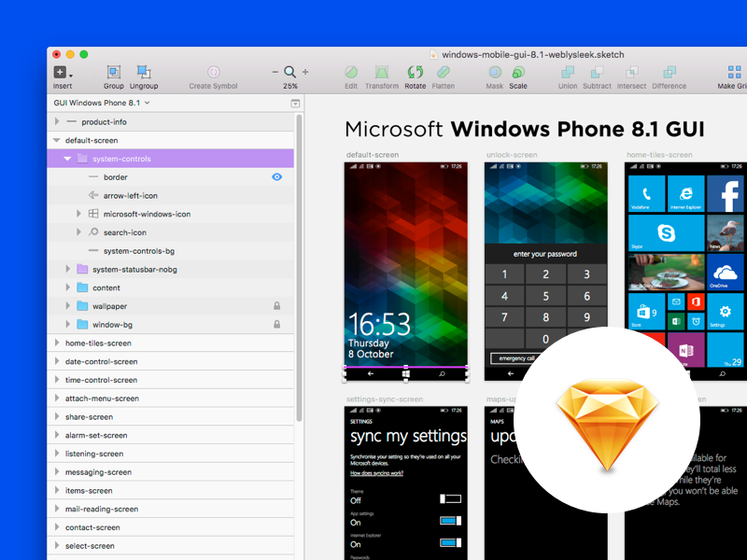Select the border layer row
Image resolution: width=747 pixels, height=560 pixels.
pyautogui.click(x=171, y=177)
